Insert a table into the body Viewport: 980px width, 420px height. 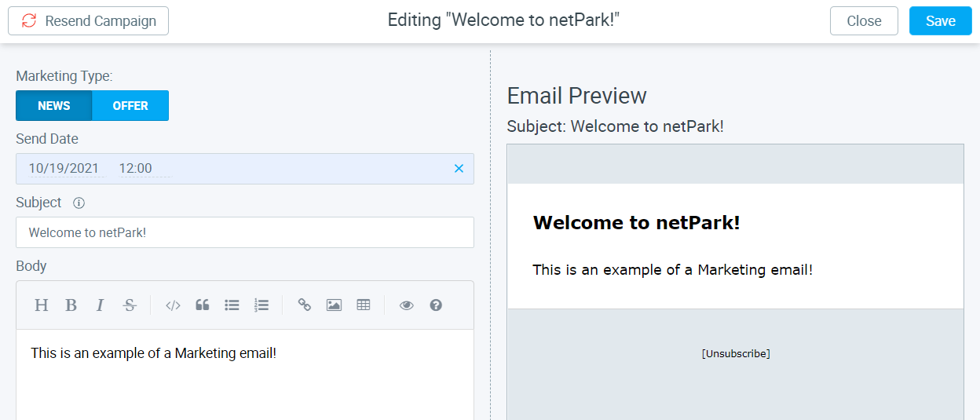pyautogui.click(x=363, y=305)
